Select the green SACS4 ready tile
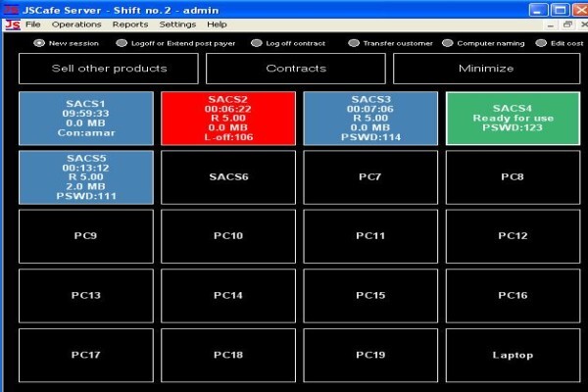 [x=513, y=119]
